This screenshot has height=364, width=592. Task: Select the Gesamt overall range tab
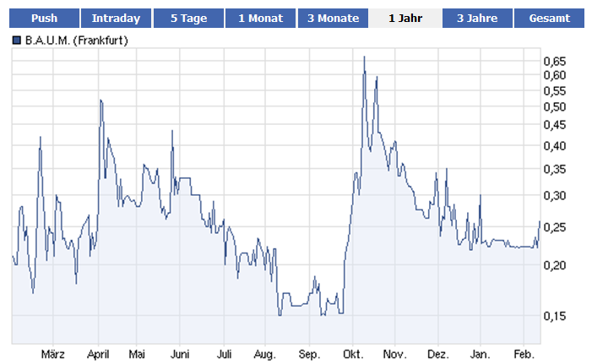point(549,18)
